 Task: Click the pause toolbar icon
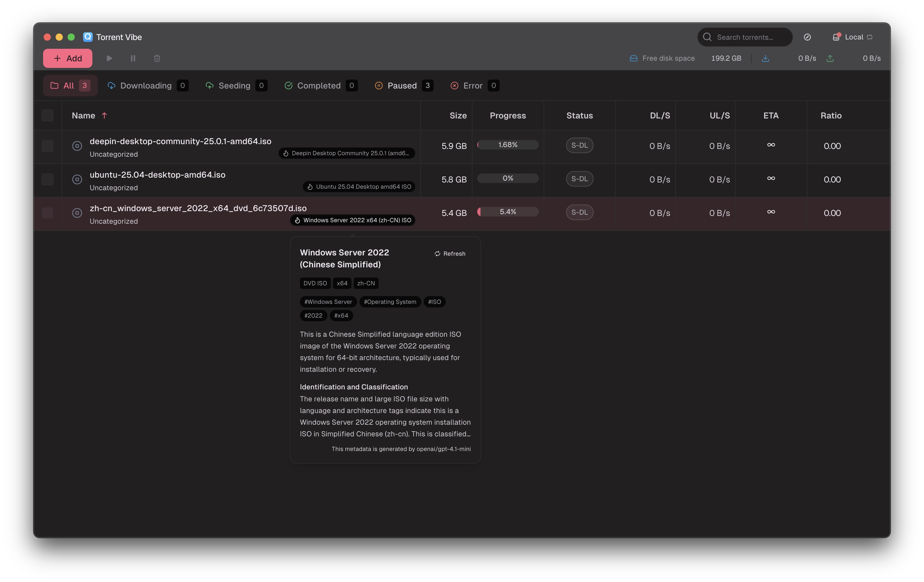tap(133, 58)
